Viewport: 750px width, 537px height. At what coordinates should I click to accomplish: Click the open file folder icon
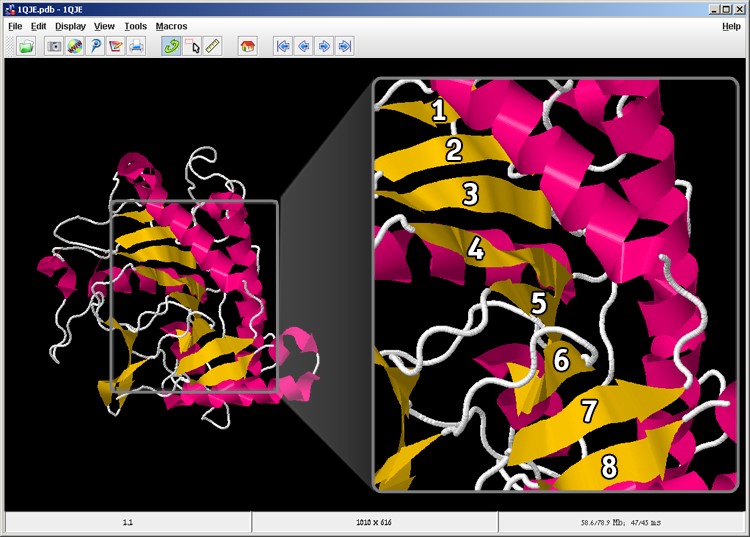pyautogui.click(x=26, y=46)
